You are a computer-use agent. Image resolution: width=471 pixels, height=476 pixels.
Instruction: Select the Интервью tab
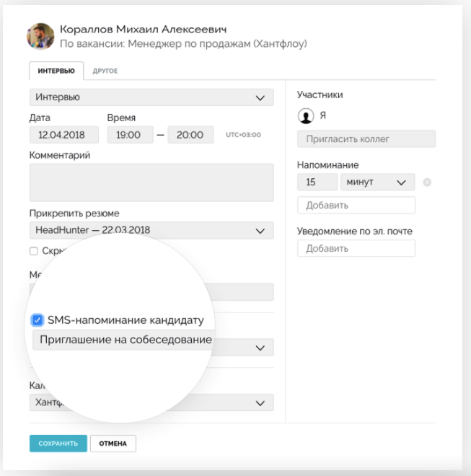click(56, 71)
